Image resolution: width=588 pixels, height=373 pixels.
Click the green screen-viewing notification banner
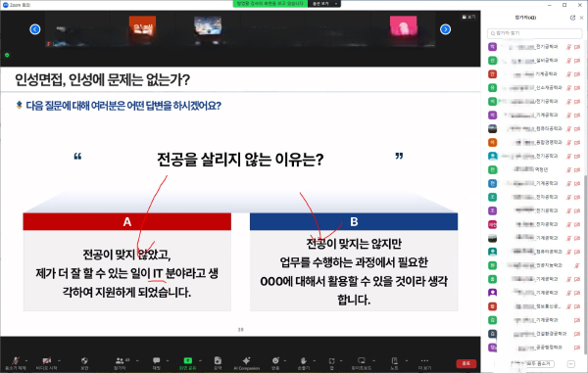point(270,4)
